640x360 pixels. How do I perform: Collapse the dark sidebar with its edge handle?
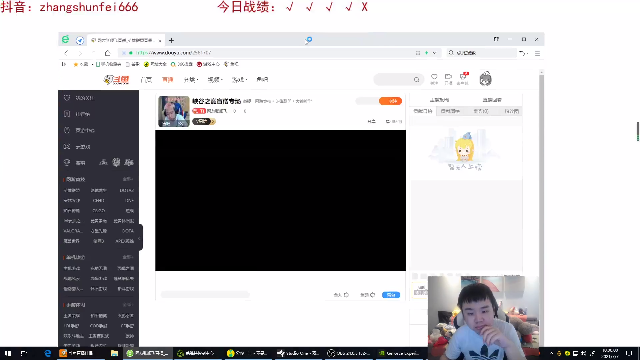tap(140, 237)
